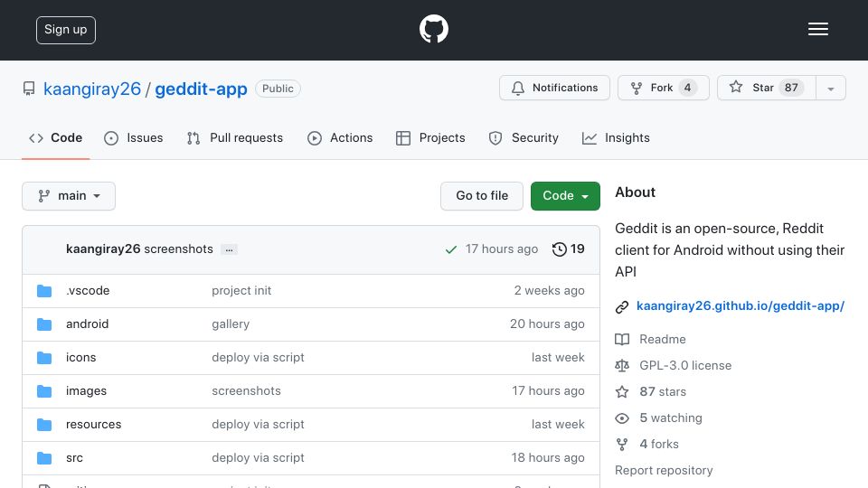Open the android folder name
This screenshot has height=488, width=868.
[x=87, y=324]
